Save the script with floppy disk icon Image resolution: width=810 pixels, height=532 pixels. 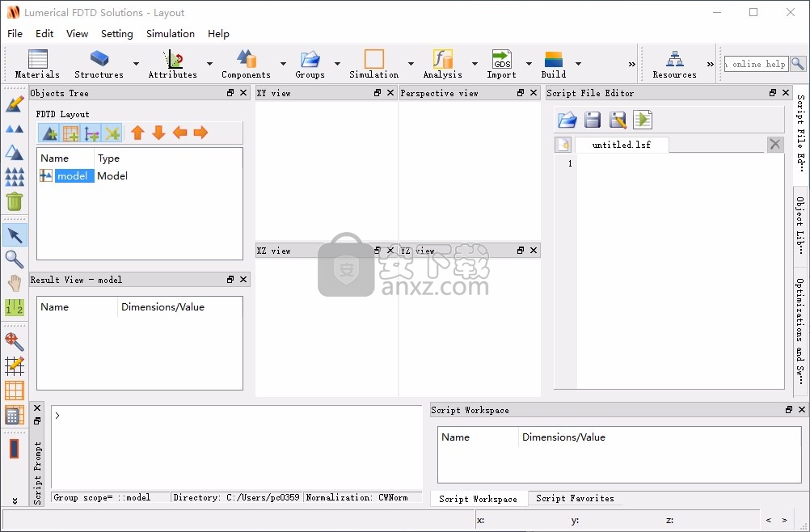(593, 120)
